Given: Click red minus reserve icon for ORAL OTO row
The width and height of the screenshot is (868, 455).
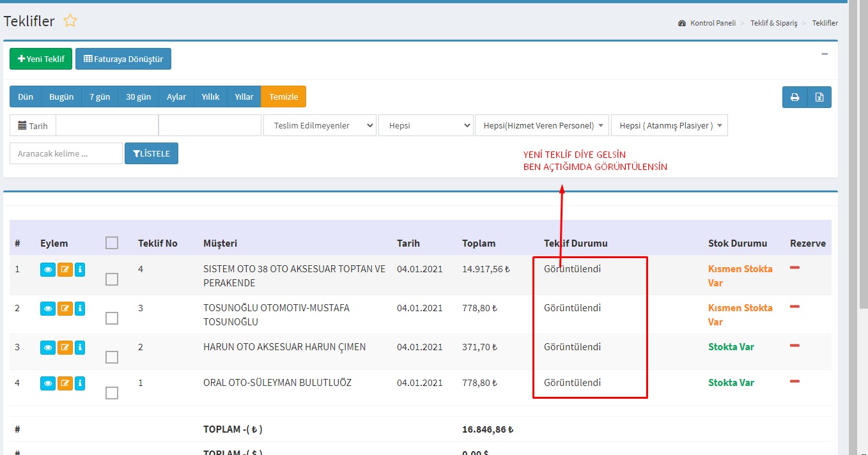Looking at the screenshot, I should tap(795, 382).
